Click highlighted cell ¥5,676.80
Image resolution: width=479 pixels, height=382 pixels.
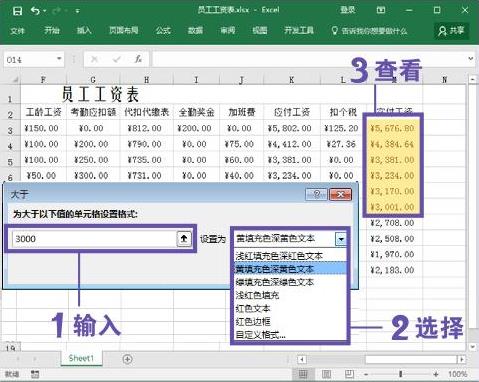pyautogui.click(x=392, y=128)
